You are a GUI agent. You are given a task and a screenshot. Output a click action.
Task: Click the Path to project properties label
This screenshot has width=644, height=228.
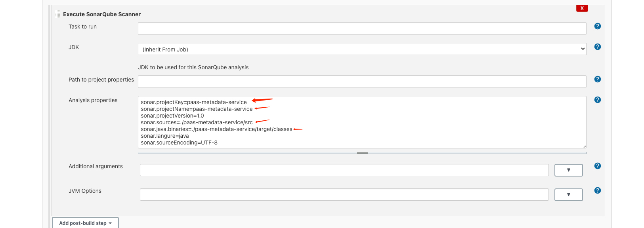[101, 80]
